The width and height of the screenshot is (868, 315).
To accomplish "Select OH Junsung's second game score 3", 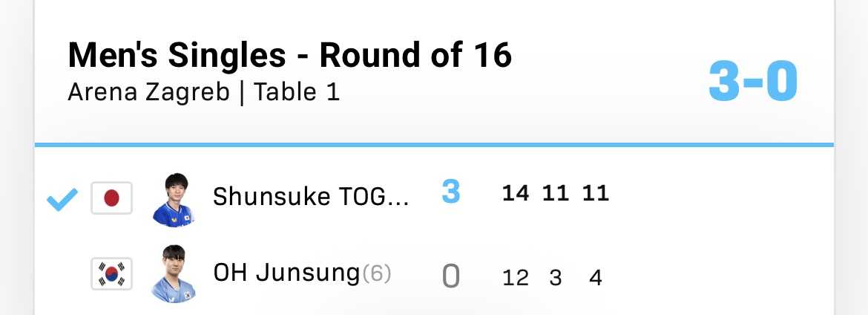I will click(555, 278).
